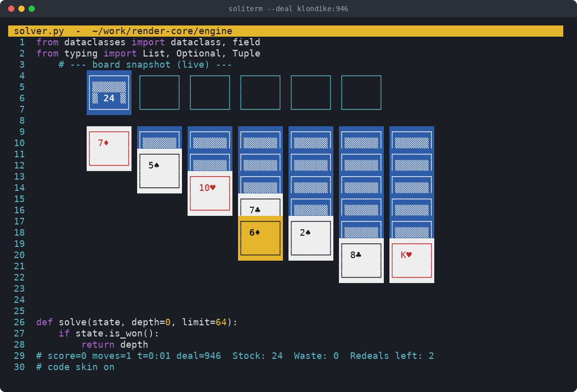Pick the 10♥ card

[210, 193]
